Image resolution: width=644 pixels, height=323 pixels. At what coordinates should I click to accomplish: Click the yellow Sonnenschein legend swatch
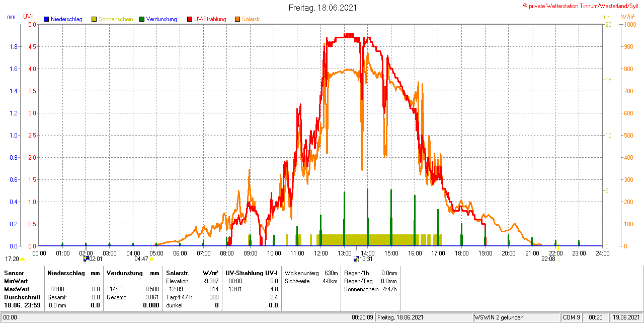[x=94, y=19]
